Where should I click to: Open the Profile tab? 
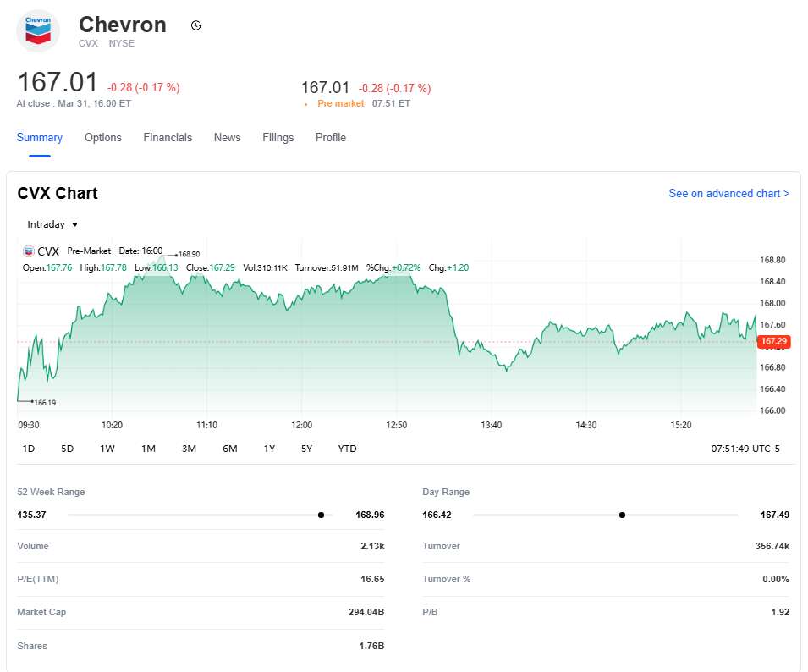pos(331,138)
